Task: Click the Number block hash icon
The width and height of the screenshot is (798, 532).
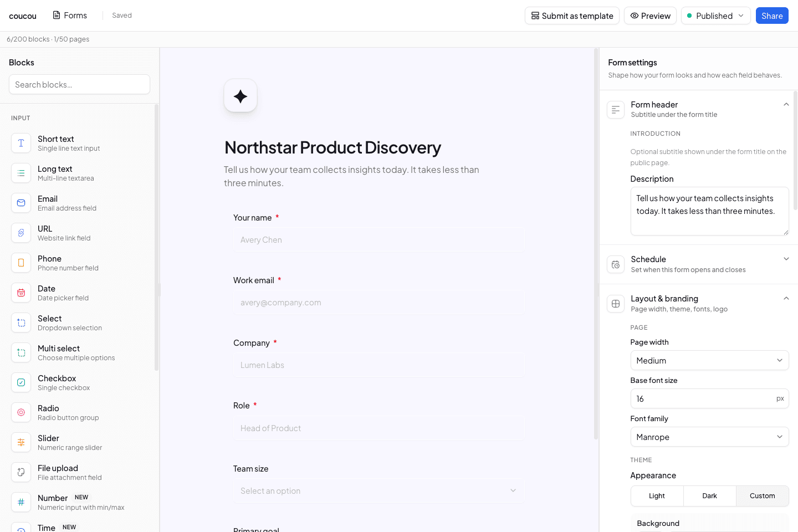Action: (x=21, y=502)
